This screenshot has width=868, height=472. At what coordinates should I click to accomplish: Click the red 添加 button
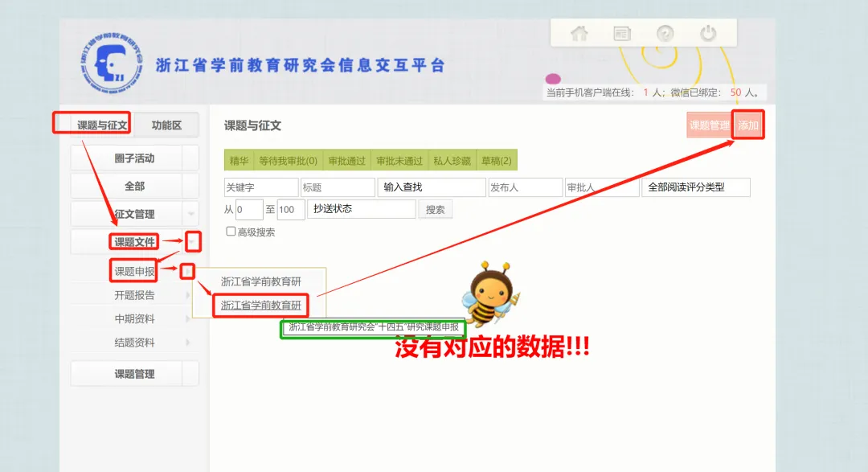coord(747,125)
